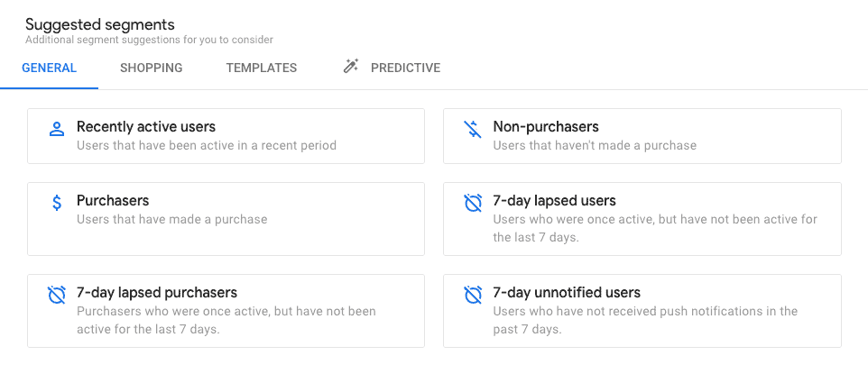
Task: Choose the Recently active users segment title
Action: [146, 126]
